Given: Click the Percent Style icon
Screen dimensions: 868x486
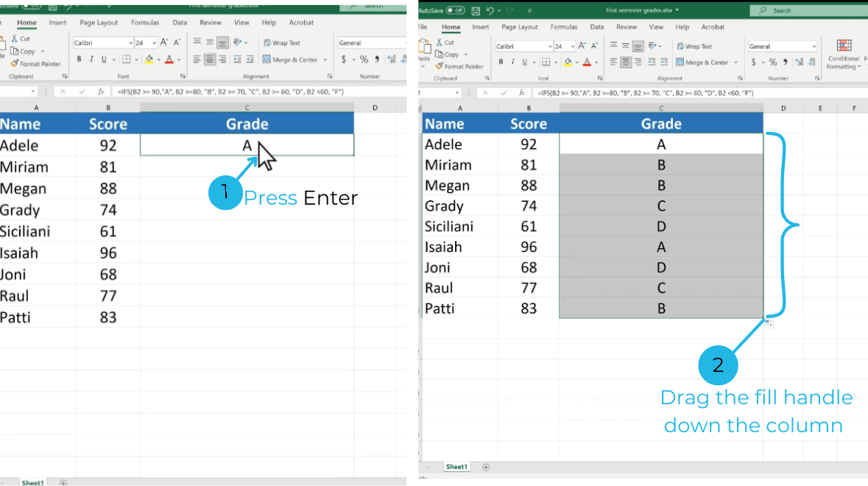Looking at the screenshot, I should pyautogui.click(x=773, y=62).
